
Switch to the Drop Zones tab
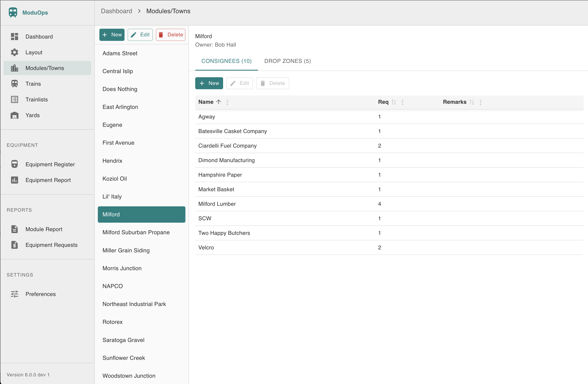287,61
